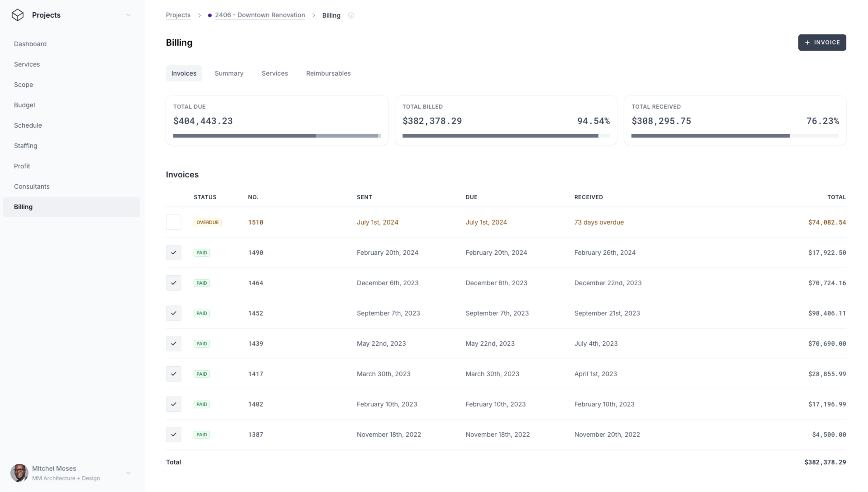The image size is (868, 492).
Task: Toggle the checkbox for invoice 1464
Action: point(173,283)
